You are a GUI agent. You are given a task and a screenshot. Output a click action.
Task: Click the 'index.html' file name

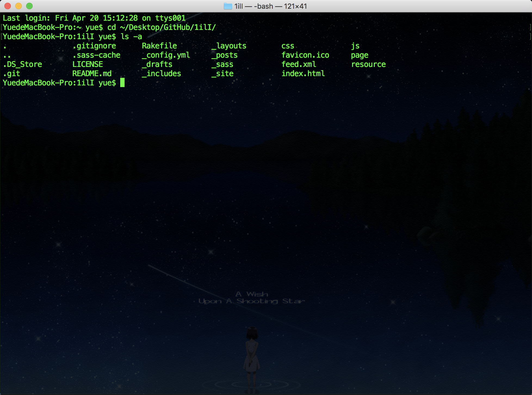[x=303, y=73]
